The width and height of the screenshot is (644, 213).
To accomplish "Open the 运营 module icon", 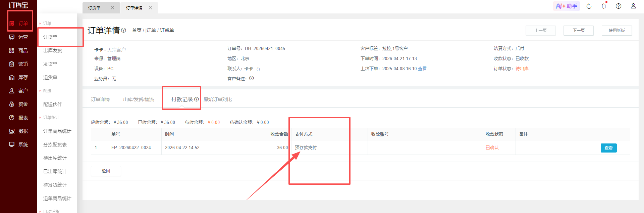I will (x=12, y=37).
